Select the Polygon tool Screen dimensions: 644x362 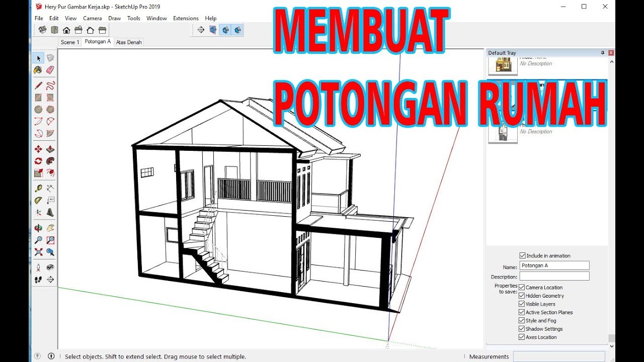[x=50, y=109]
